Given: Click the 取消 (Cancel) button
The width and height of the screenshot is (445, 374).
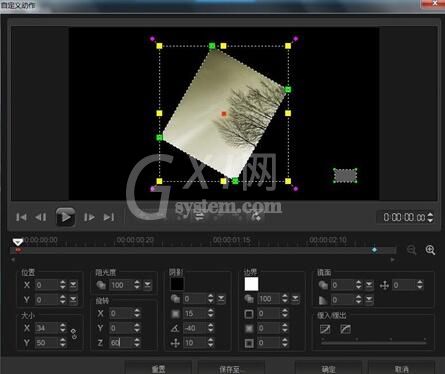Looking at the screenshot, I should click(401, 368).
